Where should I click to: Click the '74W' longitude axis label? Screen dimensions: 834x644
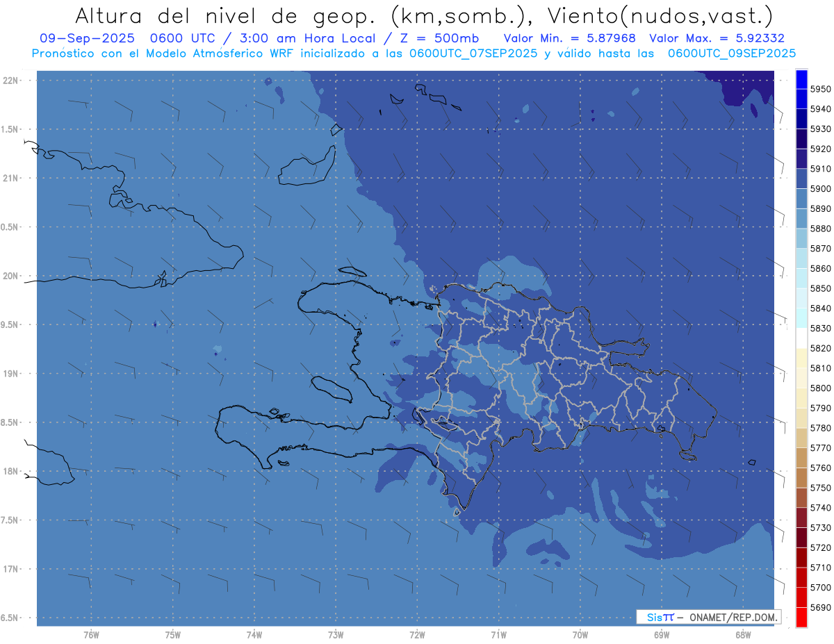pos(254,635)
